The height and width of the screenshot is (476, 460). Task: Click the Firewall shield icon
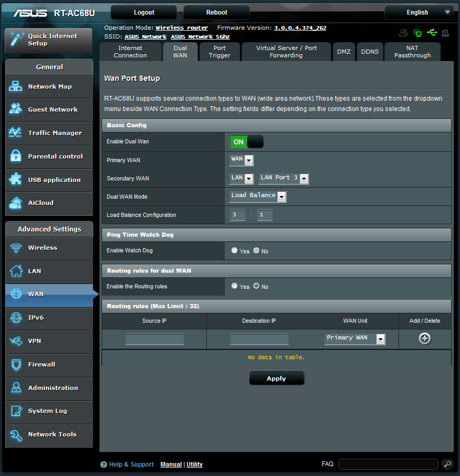16,364
